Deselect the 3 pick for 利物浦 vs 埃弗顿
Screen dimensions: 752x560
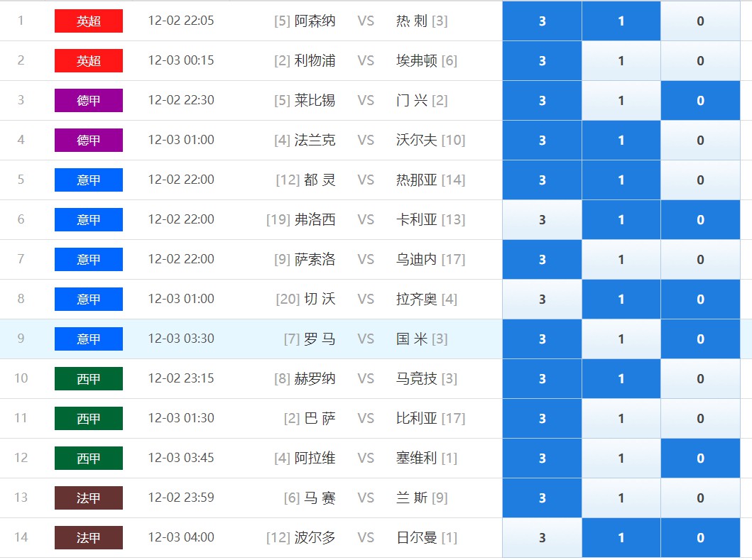[x=542, y=60]
